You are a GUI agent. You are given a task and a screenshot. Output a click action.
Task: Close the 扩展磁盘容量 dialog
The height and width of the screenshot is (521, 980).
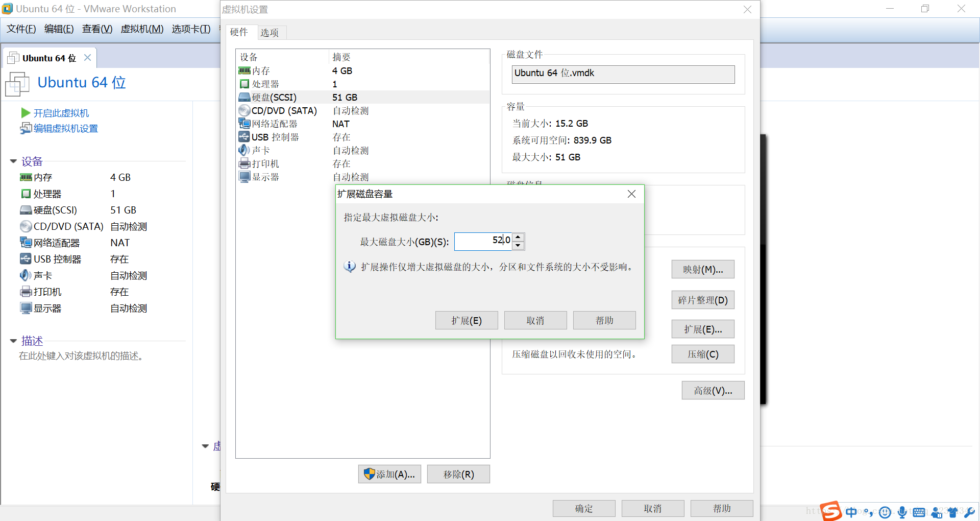[x=631, y=194]
